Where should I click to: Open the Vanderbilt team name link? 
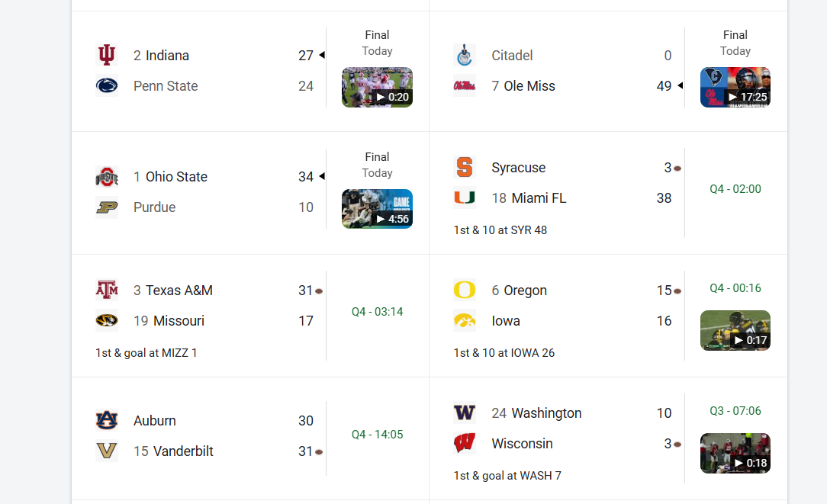pyautogui.click(x=183, y=451)
